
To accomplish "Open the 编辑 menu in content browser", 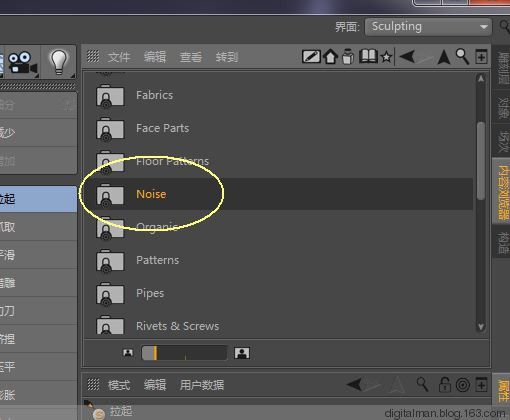I will coord(155,57).
